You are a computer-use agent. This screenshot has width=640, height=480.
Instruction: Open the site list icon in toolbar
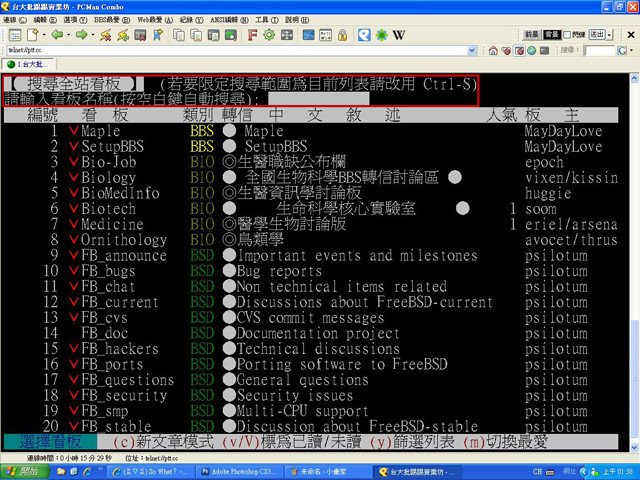click(x=15, y=36)
